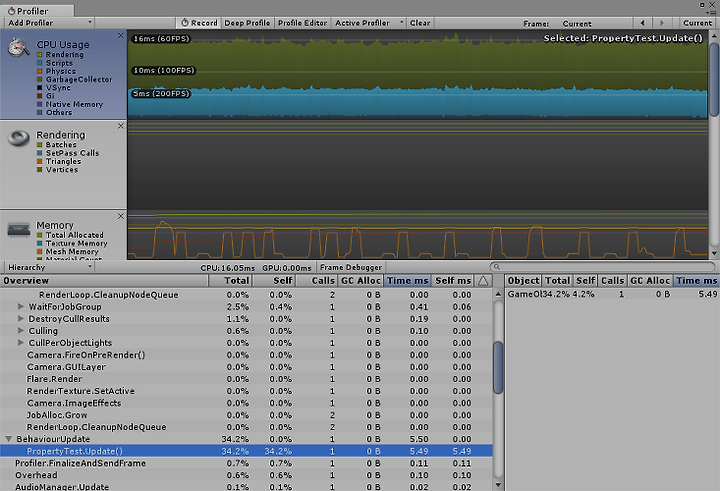Open the Hierarchy view dropdown

tap(49, 267)
